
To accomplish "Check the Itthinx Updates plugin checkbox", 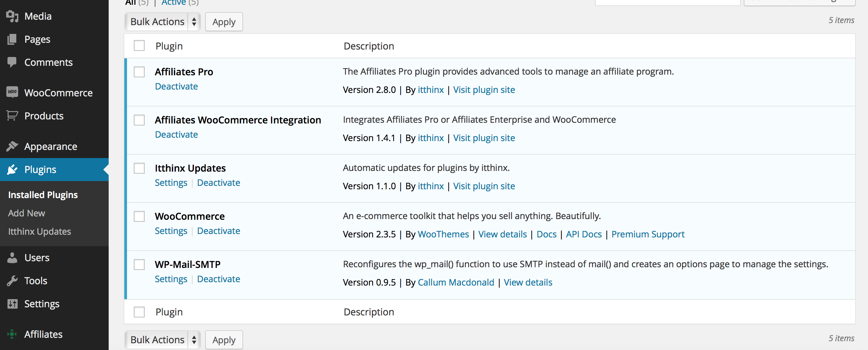I will click(139, 168).
